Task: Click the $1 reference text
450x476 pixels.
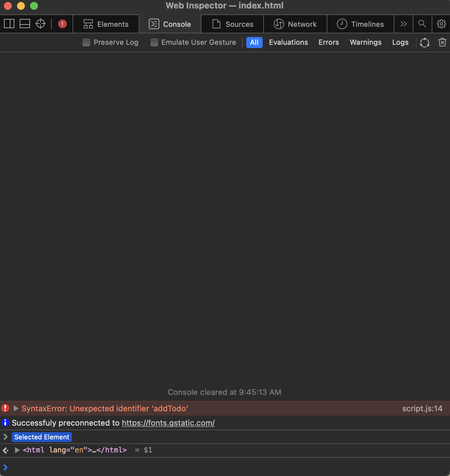Action: point(148,450)
